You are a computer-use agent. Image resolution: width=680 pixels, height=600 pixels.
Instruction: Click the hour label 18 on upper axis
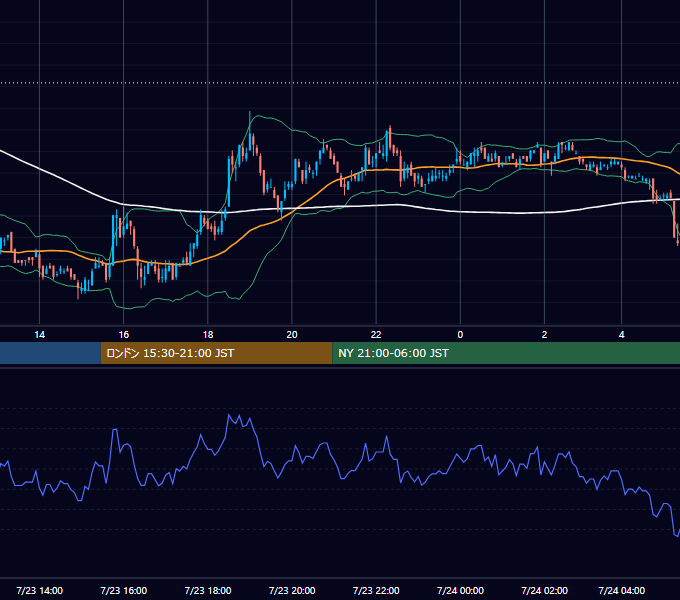pyautogui.click(x=208, y=335)
